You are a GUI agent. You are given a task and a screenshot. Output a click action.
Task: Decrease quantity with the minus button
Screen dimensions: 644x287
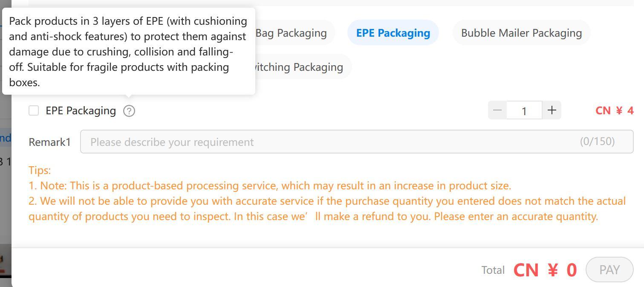pos(497,110)
